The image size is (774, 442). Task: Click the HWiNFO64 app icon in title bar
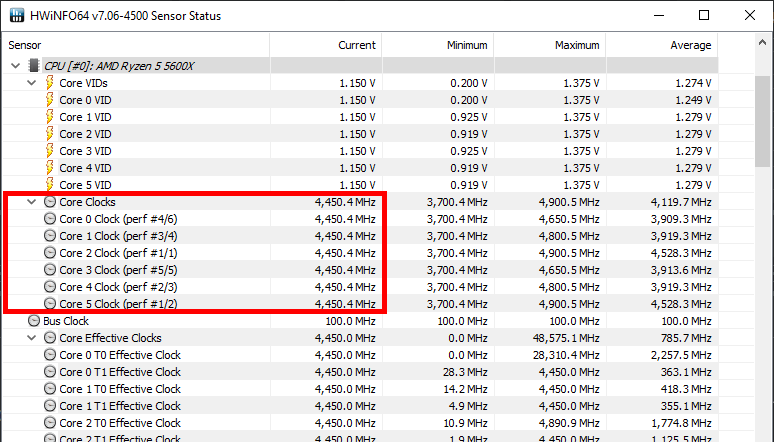click(x=17, y=15)
